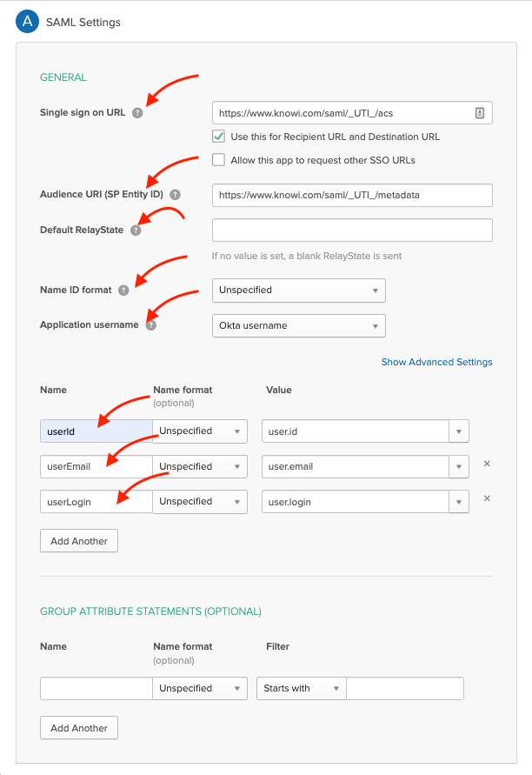
Task: Click the group attribute Name input field
Action: coord(96,689)
